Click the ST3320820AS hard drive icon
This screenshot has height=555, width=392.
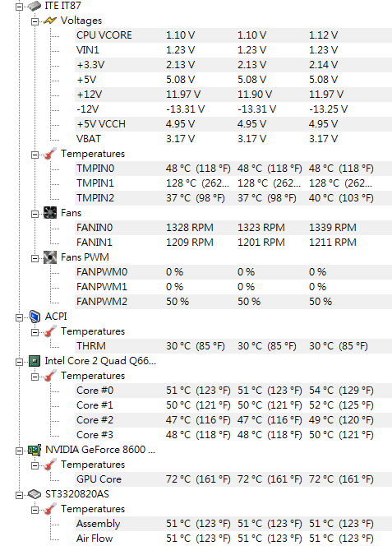(x=35, y=494)
